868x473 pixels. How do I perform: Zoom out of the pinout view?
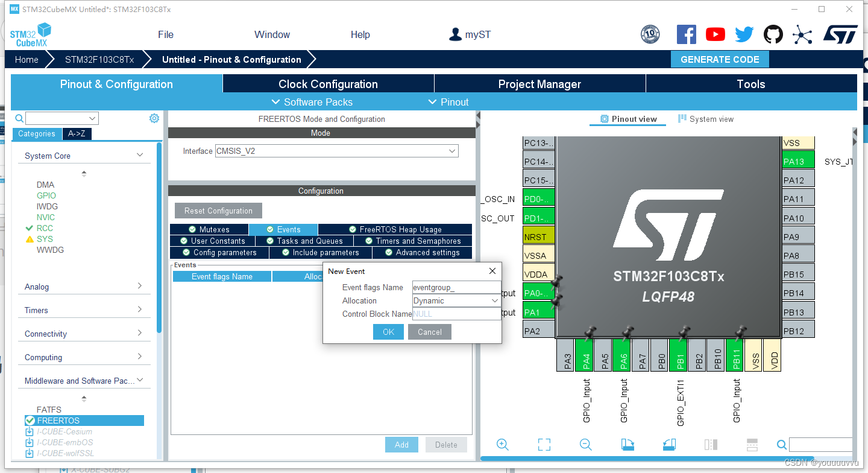click(x=585, y=445)
